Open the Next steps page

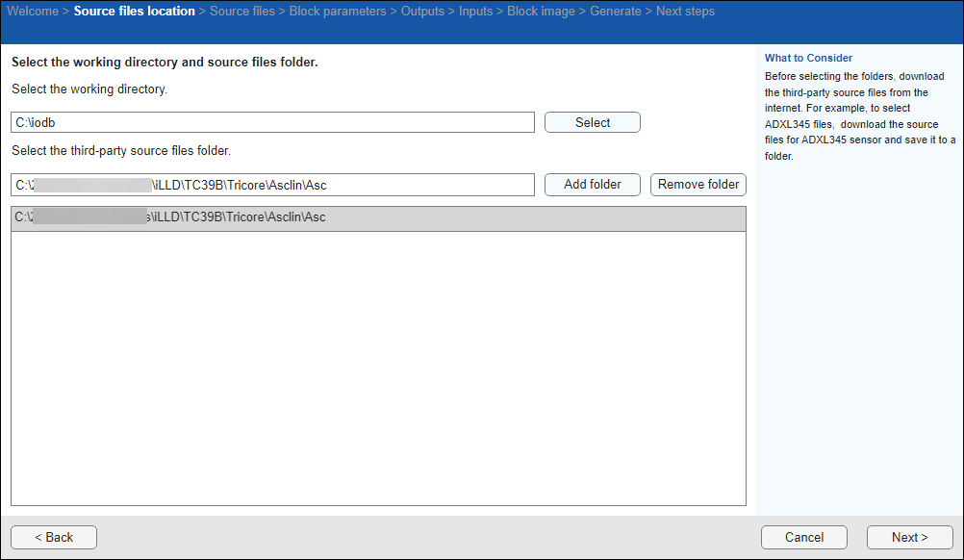click(x=685, y=11)
